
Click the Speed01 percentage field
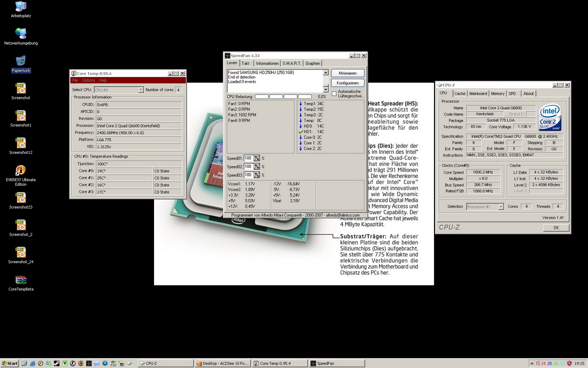pyautogui.click(x=248, y=158)
